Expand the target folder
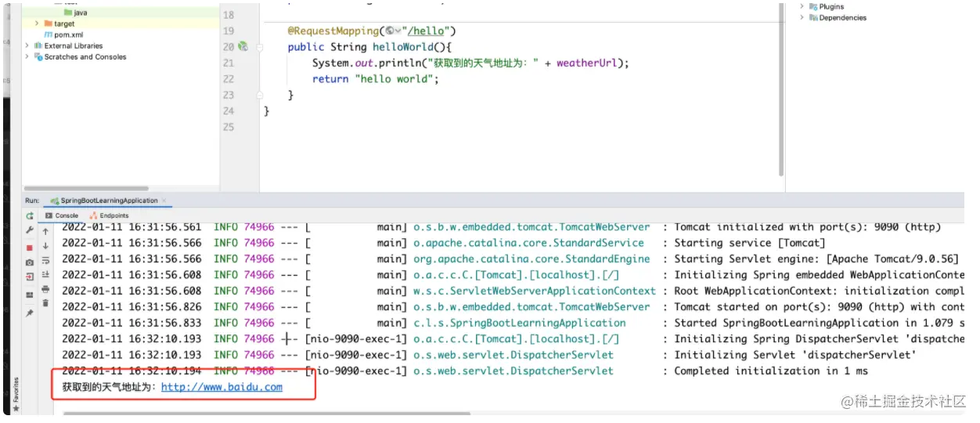This screenshot has height=423, width=980. pyautogui.click(x=37, y=24)
